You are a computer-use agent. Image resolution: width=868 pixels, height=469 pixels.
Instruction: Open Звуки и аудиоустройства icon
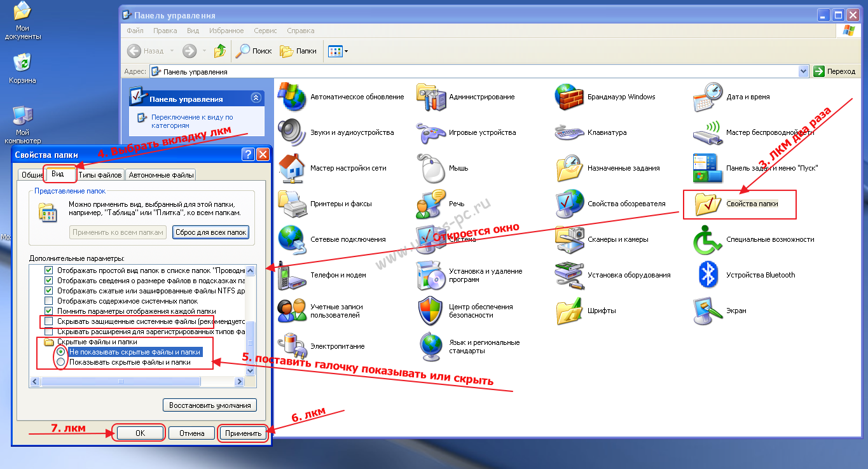click(292, 133)
